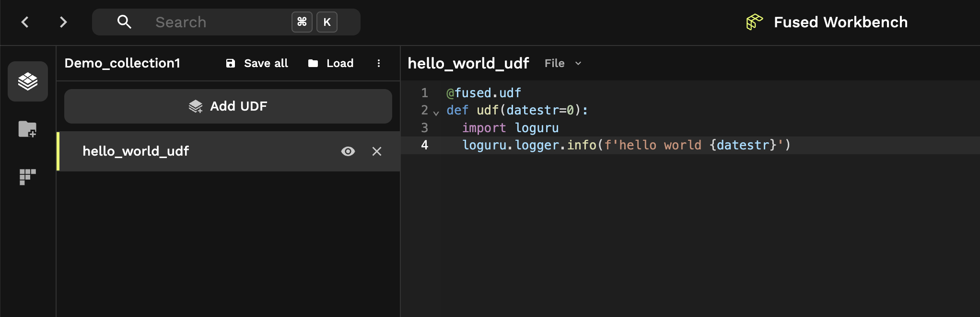The width and height of the screenshot is (980, 317).
Task: Click 'import loguru' code line
Action: click(x=510, y=128)
